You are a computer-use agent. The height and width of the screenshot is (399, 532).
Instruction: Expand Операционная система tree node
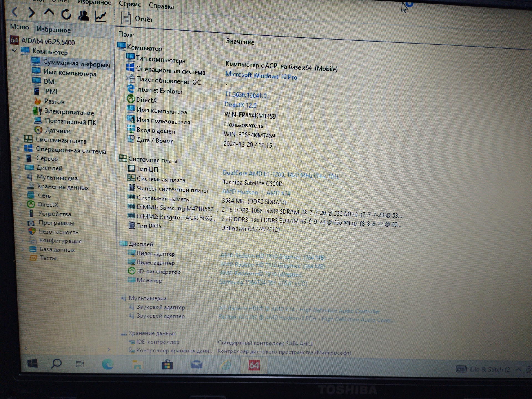coord(18,149)
